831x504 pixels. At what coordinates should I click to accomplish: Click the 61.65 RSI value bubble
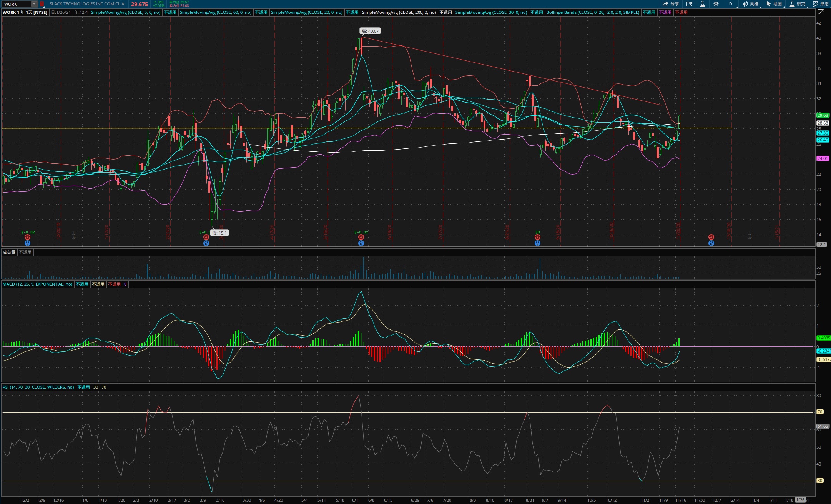pos(823,426)
